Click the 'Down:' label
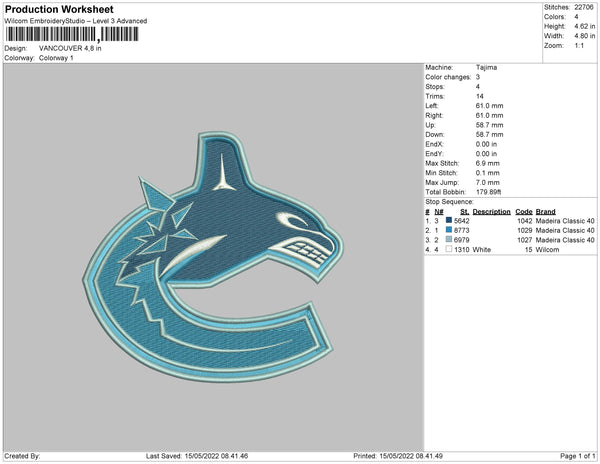This screenshot has width=600, height=464. click(x=435, y=134)
